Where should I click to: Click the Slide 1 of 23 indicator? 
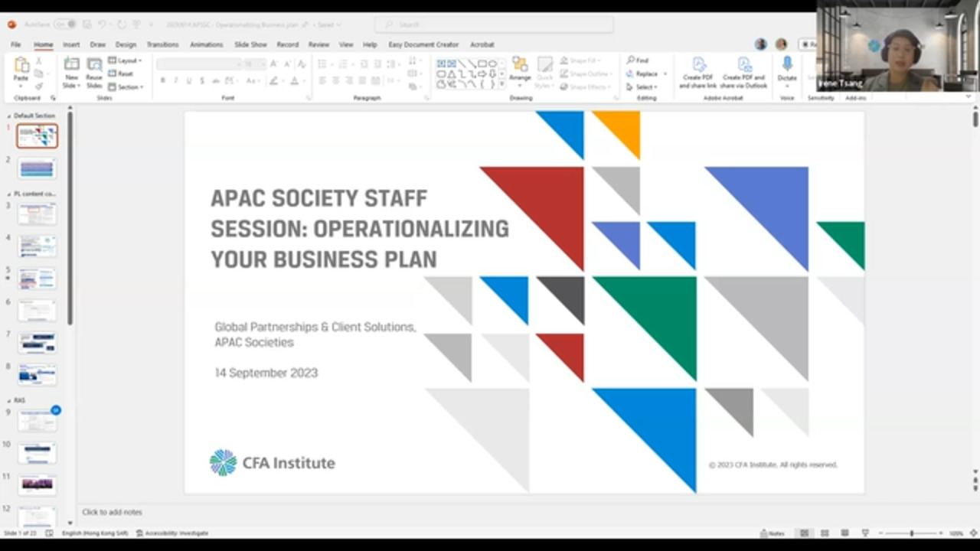click(19, 533)
